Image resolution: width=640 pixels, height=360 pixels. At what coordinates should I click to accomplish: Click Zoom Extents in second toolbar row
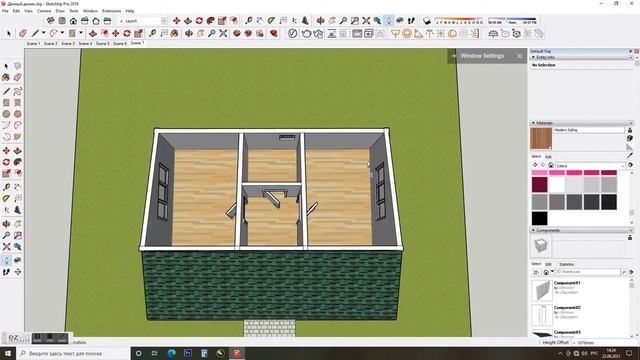point(223,33)
